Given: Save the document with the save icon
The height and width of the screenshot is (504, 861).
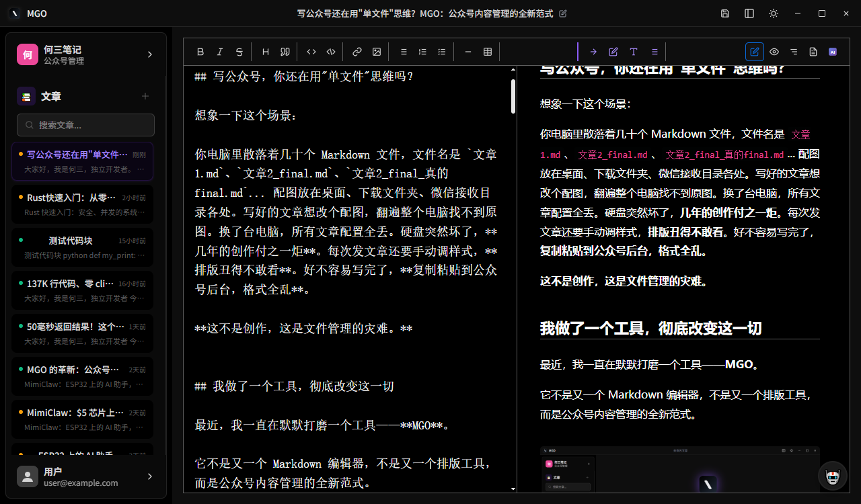Looking at the screenshot, I should (725, 13).
